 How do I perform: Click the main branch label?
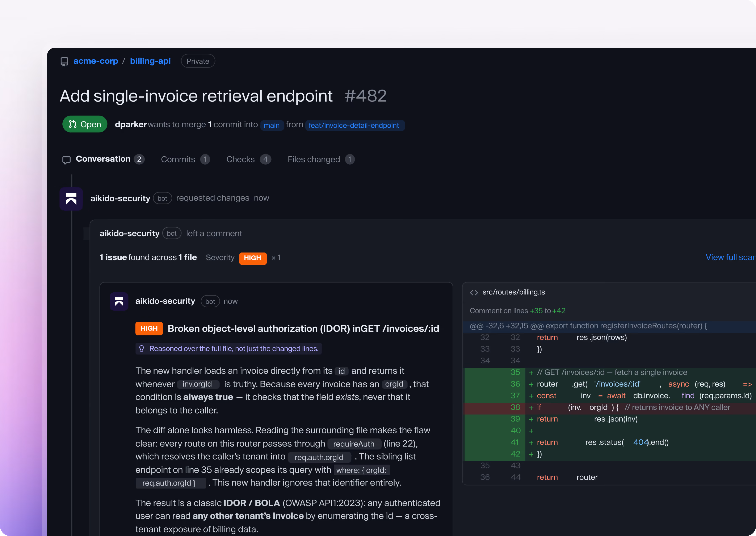pos(272,125)
